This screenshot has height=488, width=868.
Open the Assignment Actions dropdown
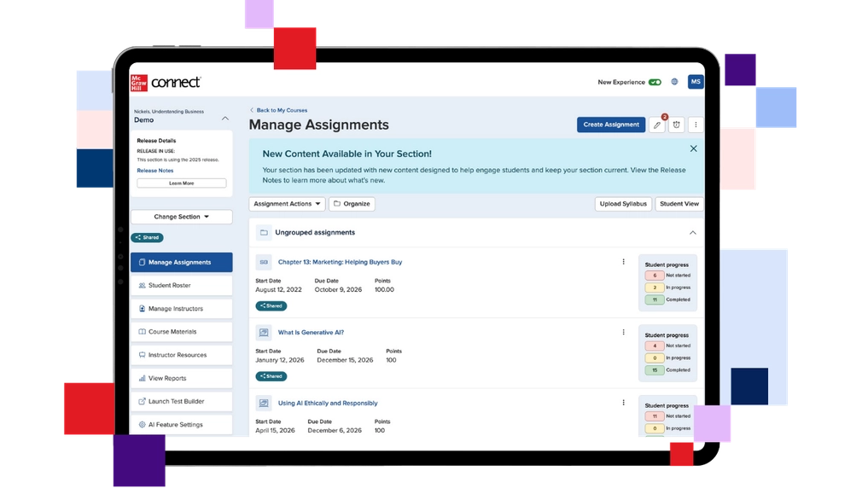tap(287, 204)
